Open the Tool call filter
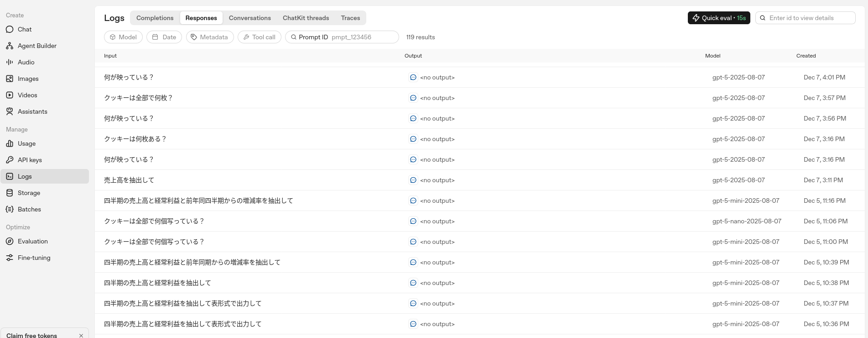Viewport: 868px width, 338px height. pyautogui.click(x=259, y=37)
